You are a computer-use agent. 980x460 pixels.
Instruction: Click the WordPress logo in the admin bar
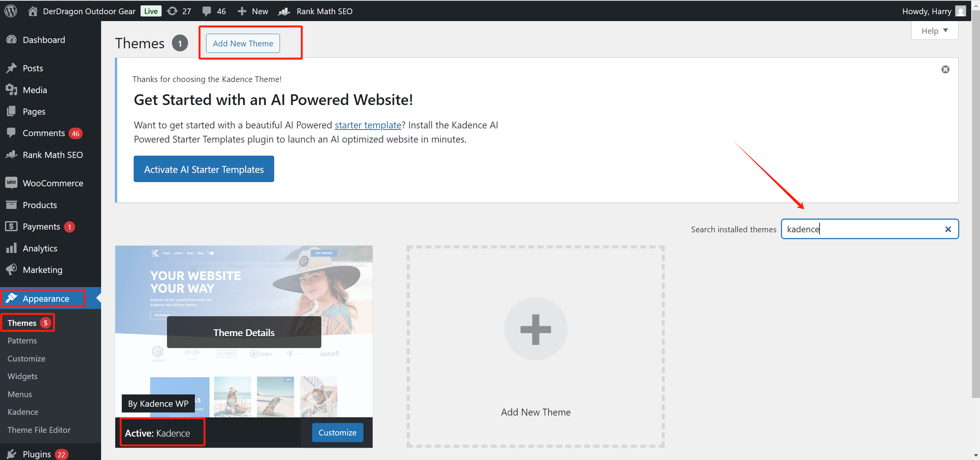point(10,11)
